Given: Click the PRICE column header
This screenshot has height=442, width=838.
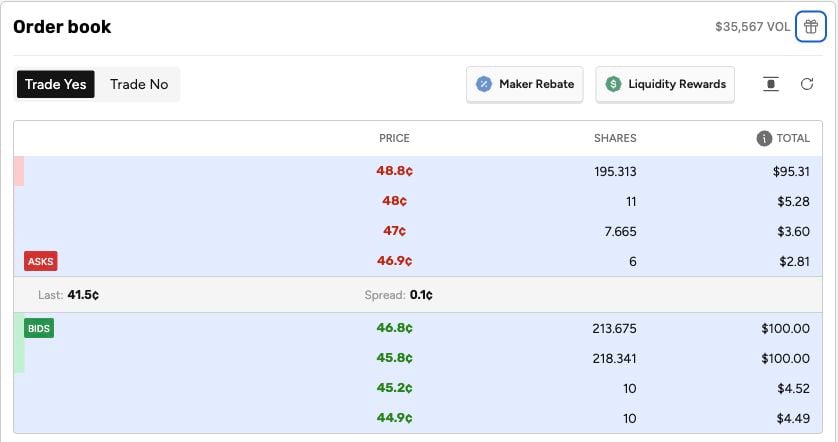Looking at the screenshot, I should pos(394,138).
